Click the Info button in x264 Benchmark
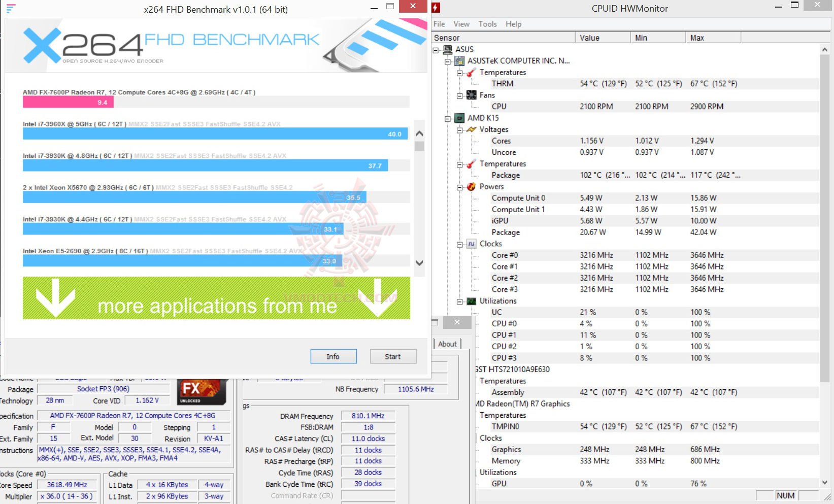Image resolution: width=834 pixels, height=504 pixels. click(x=333, y=356)
